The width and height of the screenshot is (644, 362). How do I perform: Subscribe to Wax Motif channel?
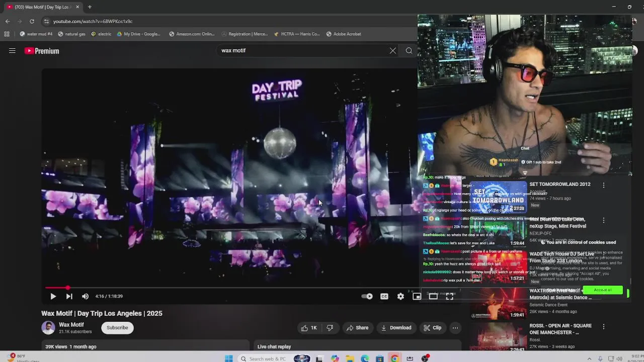tap(117, 328)
